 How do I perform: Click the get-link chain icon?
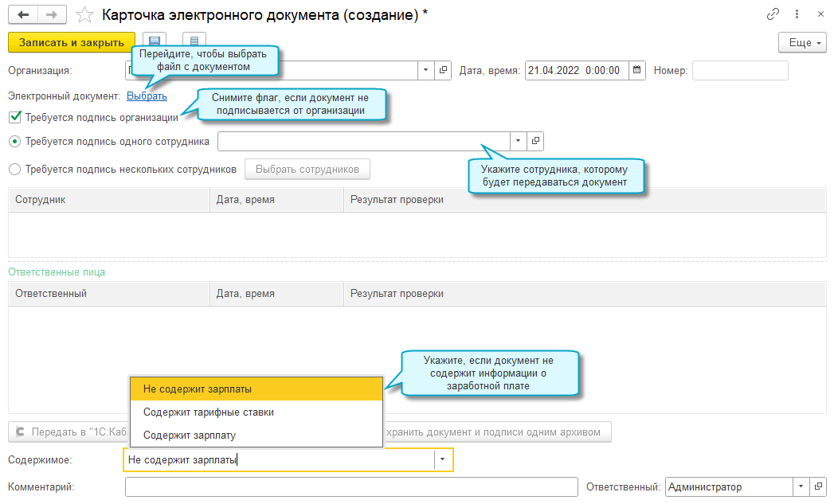click(x=773, y=14)
